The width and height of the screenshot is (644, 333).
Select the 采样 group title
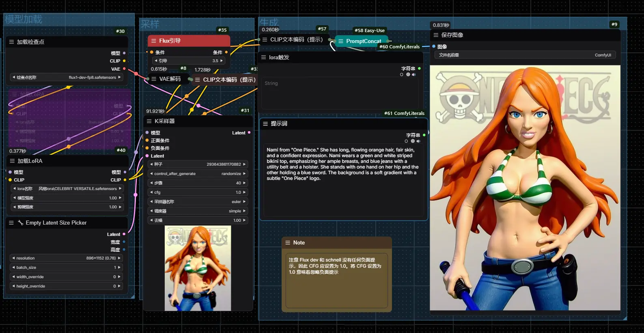pos(150,24)
